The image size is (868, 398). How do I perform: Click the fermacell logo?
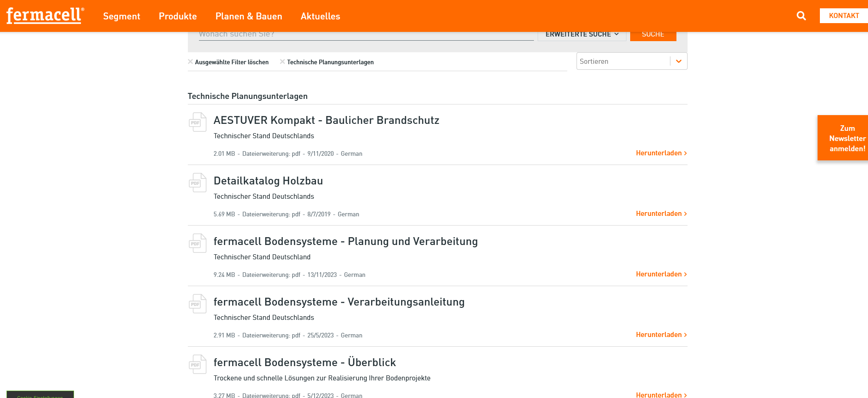[x=45, y=15]
